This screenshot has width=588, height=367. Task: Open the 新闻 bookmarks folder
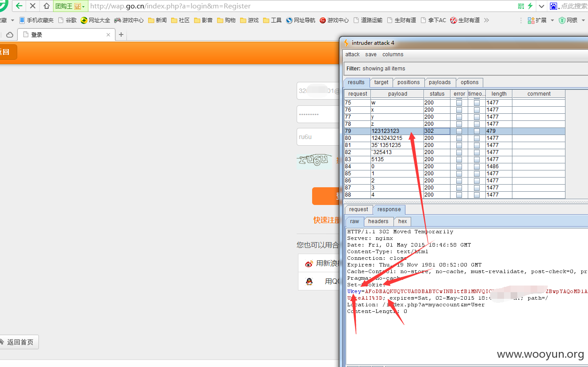(x=157, y=20)
